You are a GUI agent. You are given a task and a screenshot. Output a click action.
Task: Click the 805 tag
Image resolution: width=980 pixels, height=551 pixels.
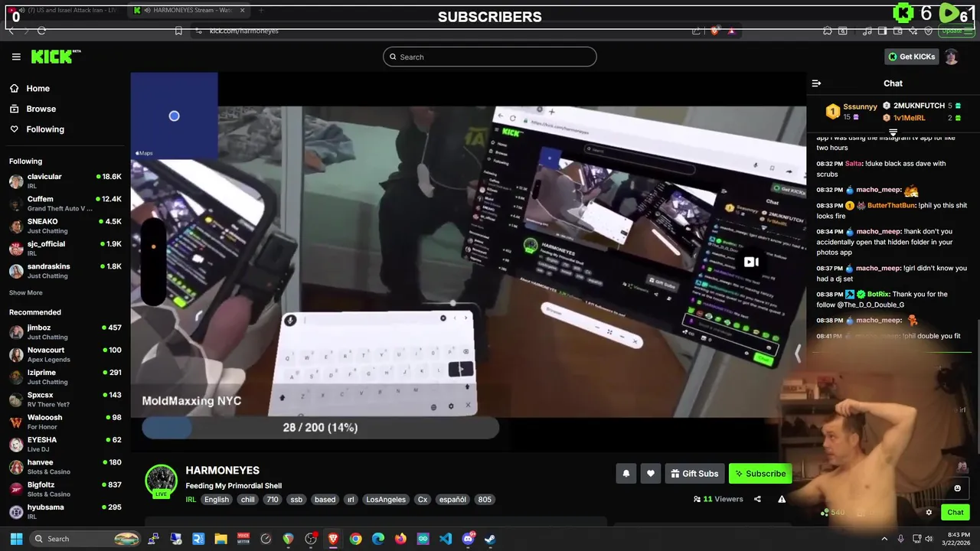(x=485, y=499)
